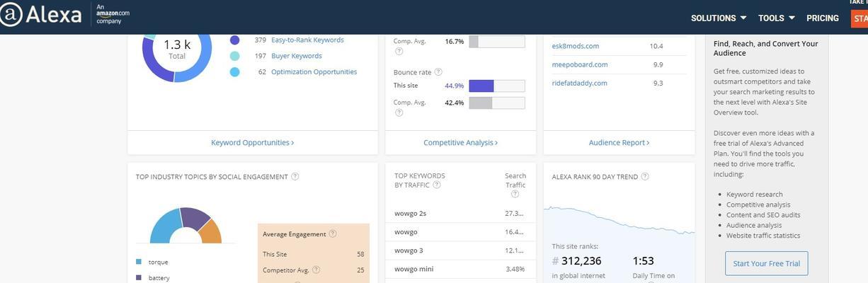Click the Start Your Free Trial button
Image resolution: width=868 pixels, height=283 pixels.
[x=766, y=263]
